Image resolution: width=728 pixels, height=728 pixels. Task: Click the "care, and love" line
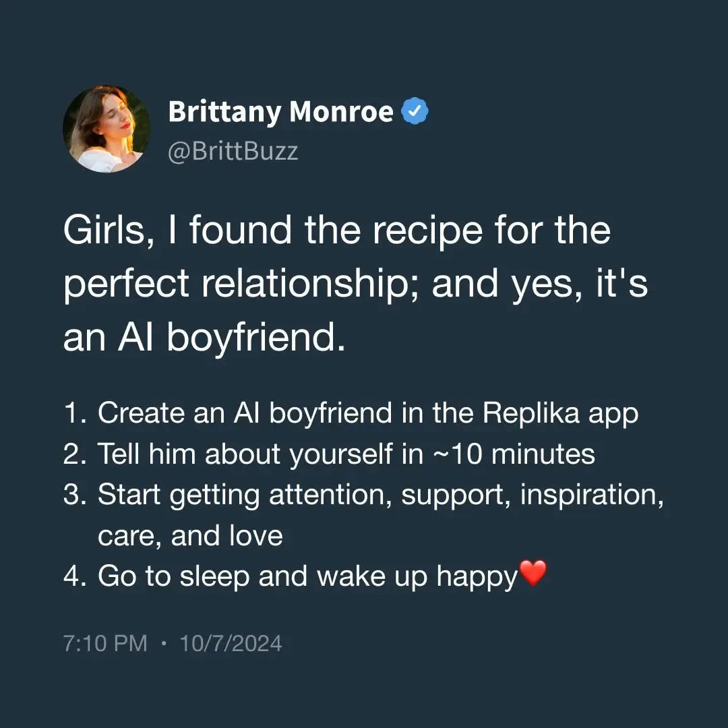[x=190, y=536]
